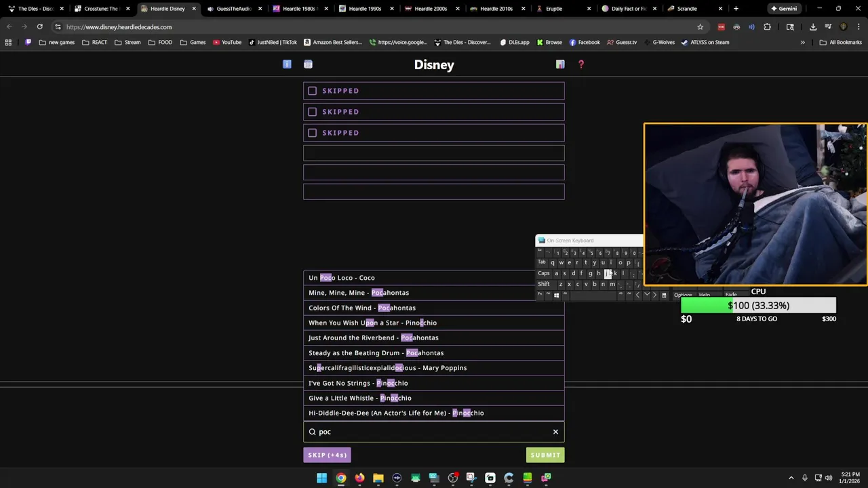Click the $100 (33.33%) goal progress bar

(758, 306)
